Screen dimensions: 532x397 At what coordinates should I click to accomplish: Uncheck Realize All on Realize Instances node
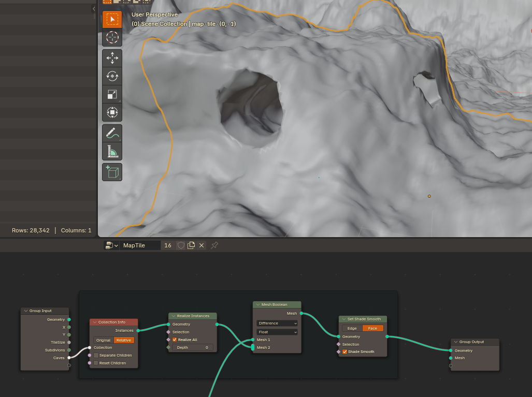pos(175,340)
